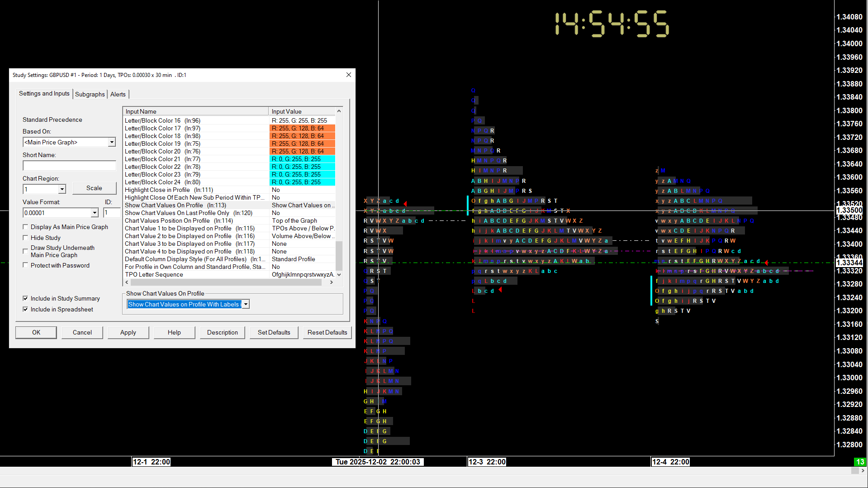The image size is (868, 488).
Task: Click the Scale button
Action: (x=94, y=188)
